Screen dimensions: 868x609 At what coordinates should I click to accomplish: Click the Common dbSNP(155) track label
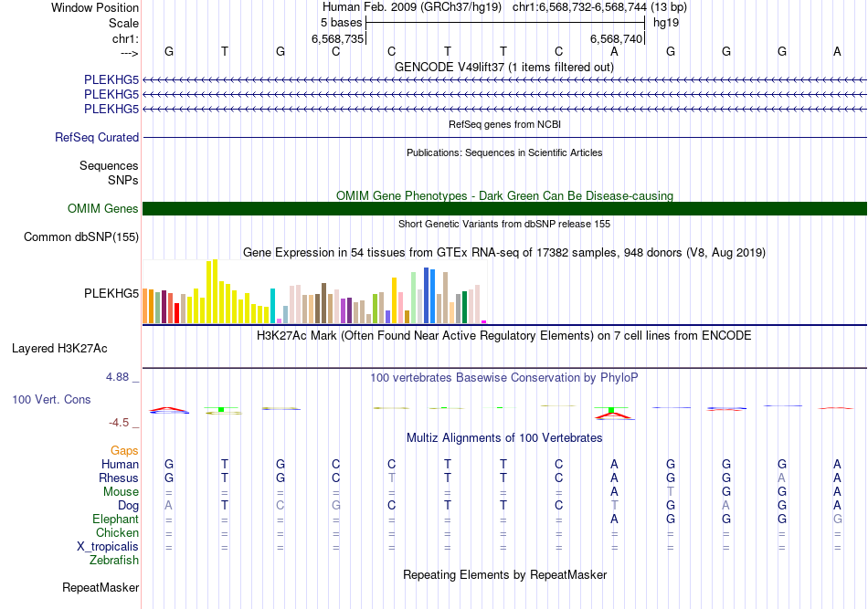81,236
